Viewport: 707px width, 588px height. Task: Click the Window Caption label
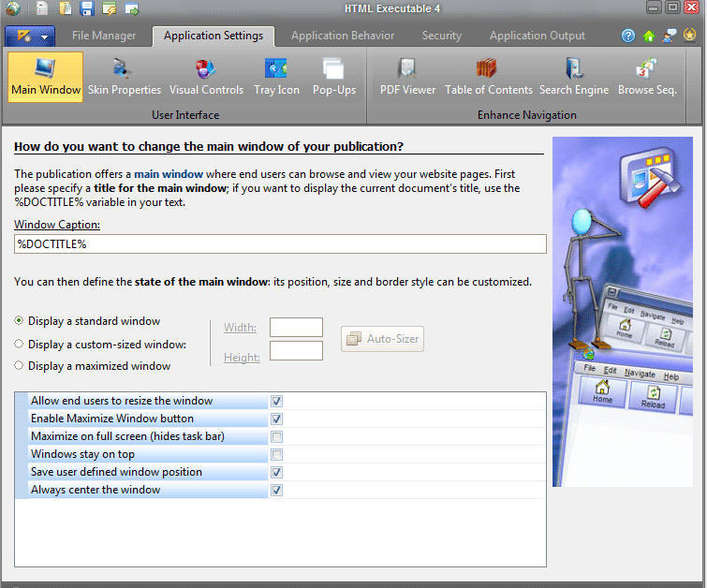point(57,225)
